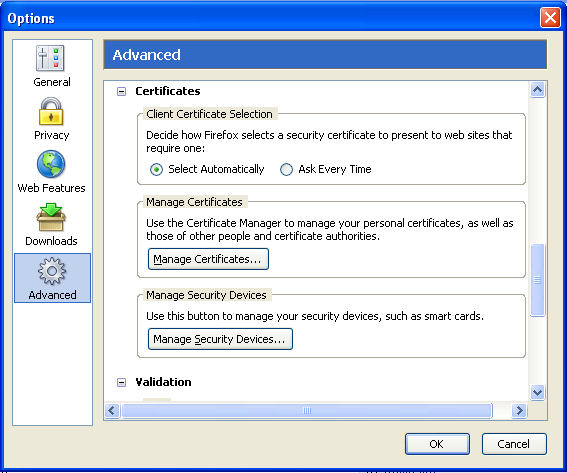Open the General options panel icon
The image size is (567, 473).
[50, 58]
